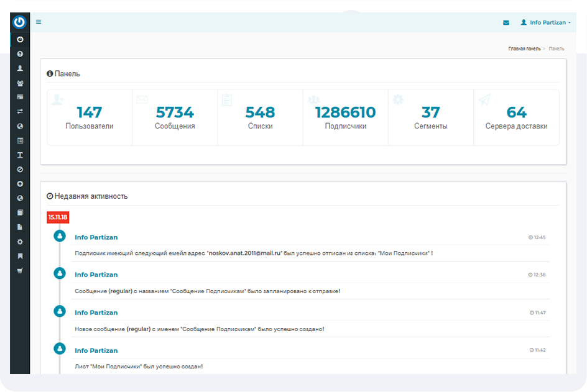Expand the Info Partizan account dropdown
Image resolution: width=587 pixels, height=392 pixels.
pyautogui.click(x=546, y=22)
